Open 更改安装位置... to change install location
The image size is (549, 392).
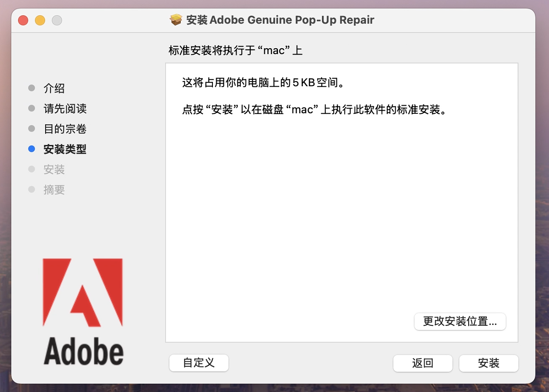(460, 321)
